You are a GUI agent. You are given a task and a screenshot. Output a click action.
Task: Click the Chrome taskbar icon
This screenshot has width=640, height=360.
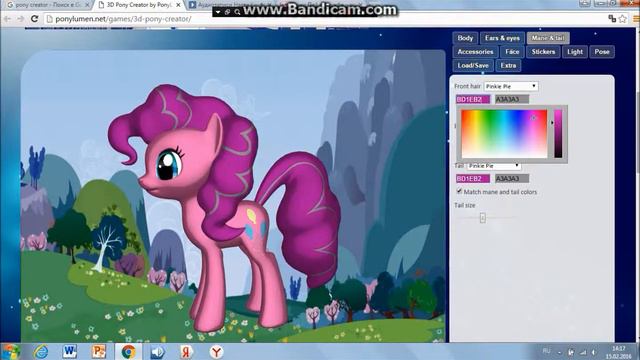pyautogui.click(x=128, y=352)
